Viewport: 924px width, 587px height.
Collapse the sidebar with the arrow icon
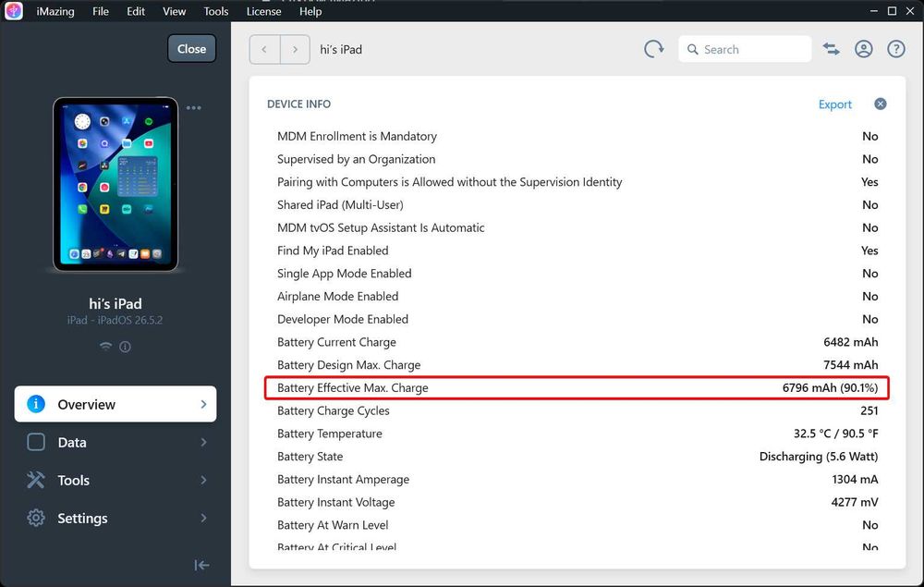(x=201, y=565)
